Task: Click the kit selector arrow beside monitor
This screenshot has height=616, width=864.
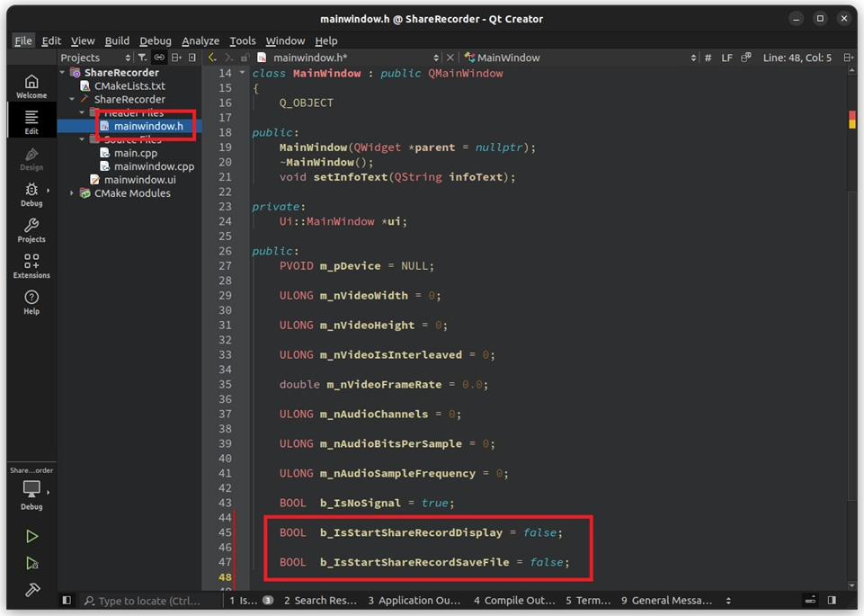Action: (x=48, y=492)
